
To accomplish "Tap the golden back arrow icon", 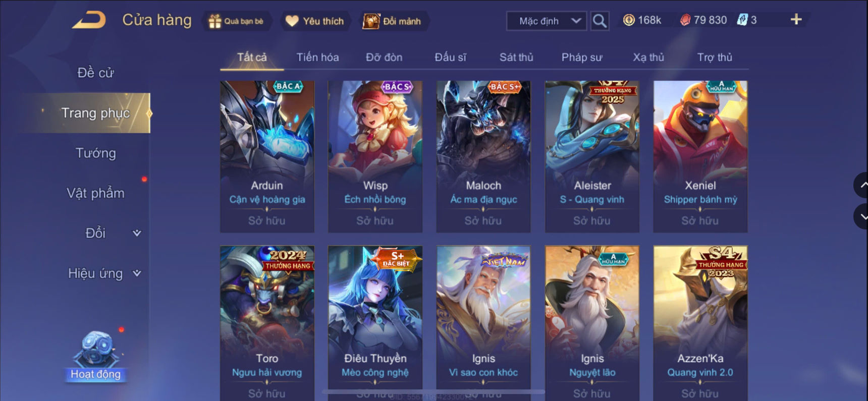I will coord(89,20).
